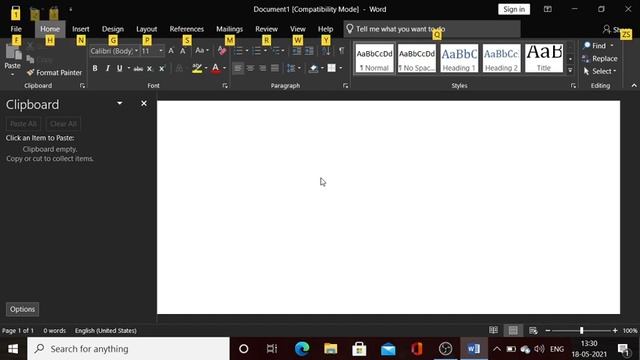The height and width of the screenshot is (360, 640).
Task: Apply yellow text highlight color
Action: click(197, 69)
